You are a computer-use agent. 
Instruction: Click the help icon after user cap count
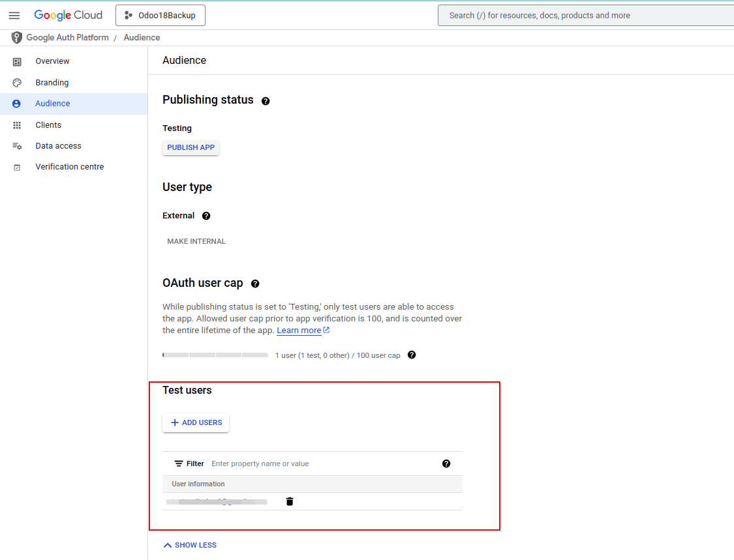[412, 355]
